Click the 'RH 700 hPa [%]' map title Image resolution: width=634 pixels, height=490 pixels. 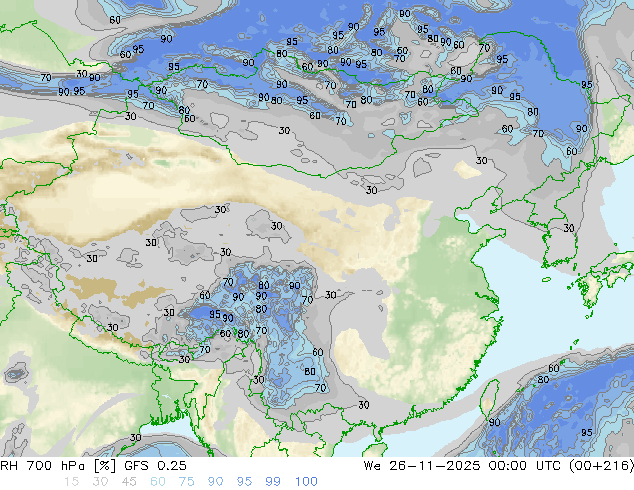[x=59, y=466]
